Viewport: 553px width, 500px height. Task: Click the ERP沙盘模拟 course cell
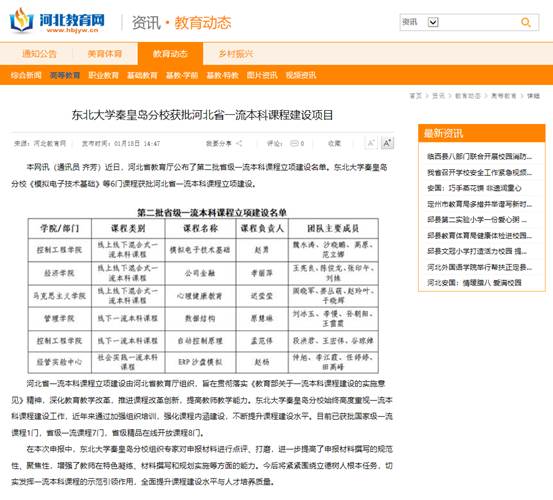200,362
